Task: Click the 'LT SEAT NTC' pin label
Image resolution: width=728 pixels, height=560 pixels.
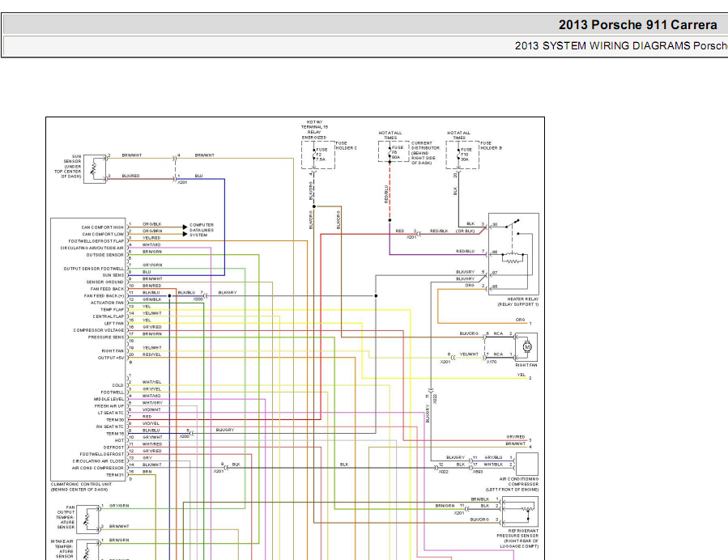Action: [x=110, y=413]
